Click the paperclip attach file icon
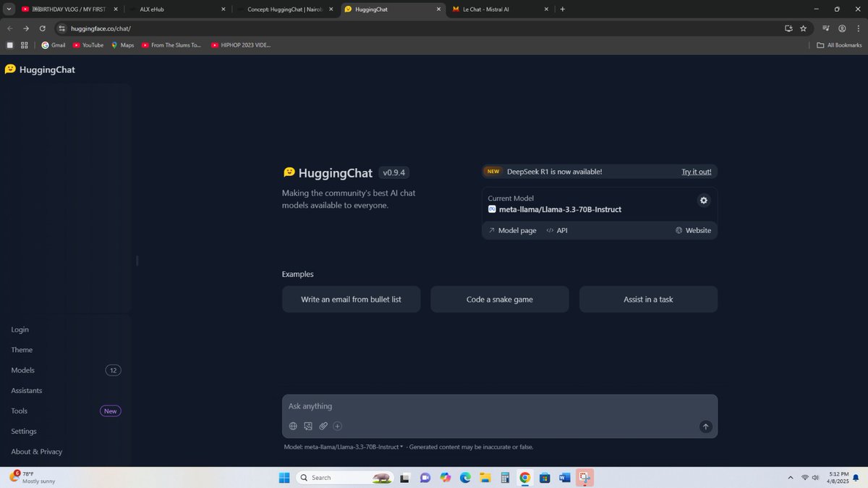This screenshot has height=488, width=868. click(323, 426)
